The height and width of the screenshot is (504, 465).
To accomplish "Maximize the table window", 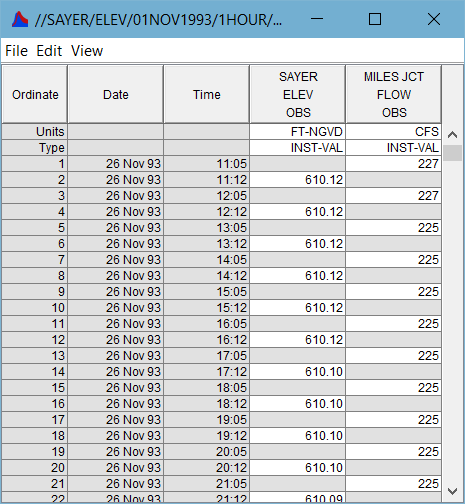I will pyautogui.click(x=375, y=19).
